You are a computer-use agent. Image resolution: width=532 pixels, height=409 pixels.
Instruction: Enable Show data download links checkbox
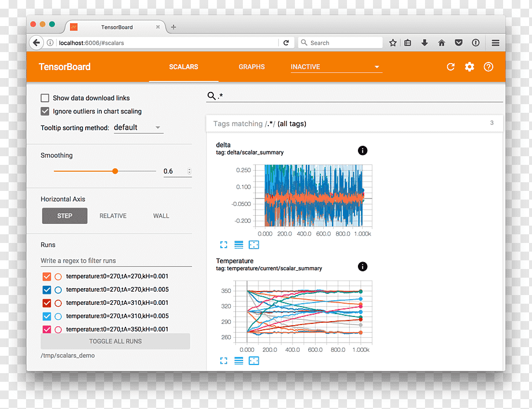click(45, 98)
